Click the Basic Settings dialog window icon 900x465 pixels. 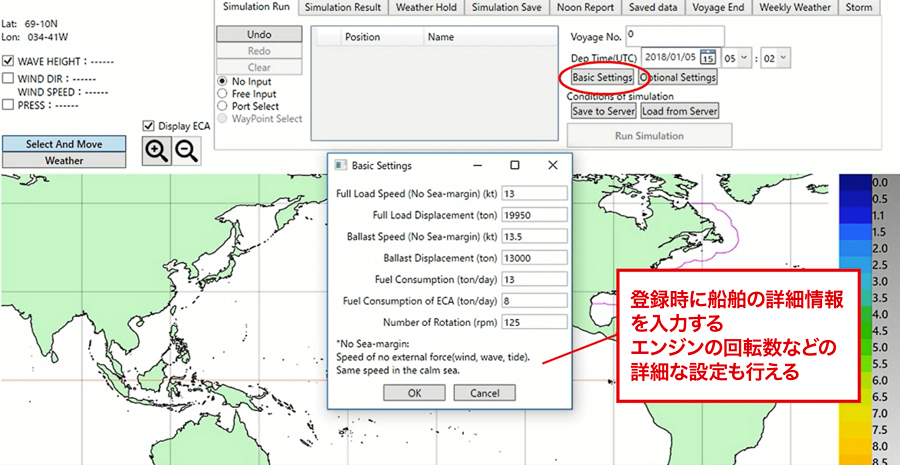[340, 165]
